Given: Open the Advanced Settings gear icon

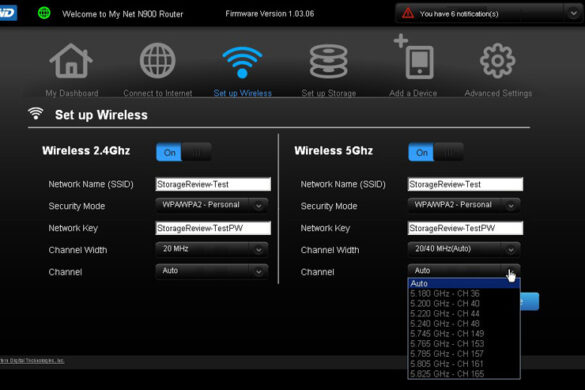Looking at the screenshot, I should click(498, 61).
